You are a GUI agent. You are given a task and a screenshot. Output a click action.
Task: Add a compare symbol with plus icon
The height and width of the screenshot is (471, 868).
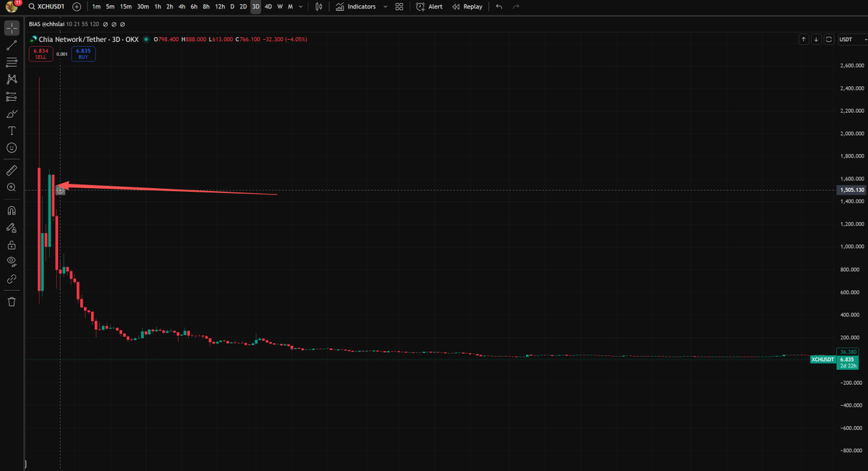(77, 7)
